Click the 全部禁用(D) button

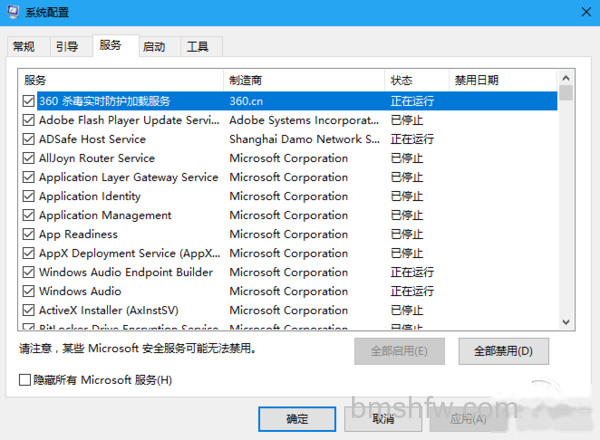504,351
